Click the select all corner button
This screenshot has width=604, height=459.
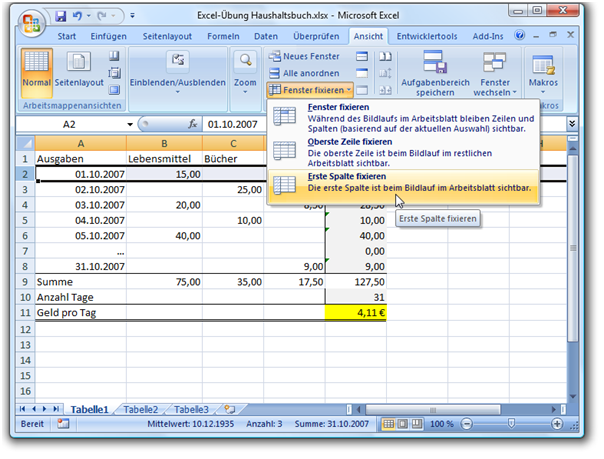click(x=25, y=144)
